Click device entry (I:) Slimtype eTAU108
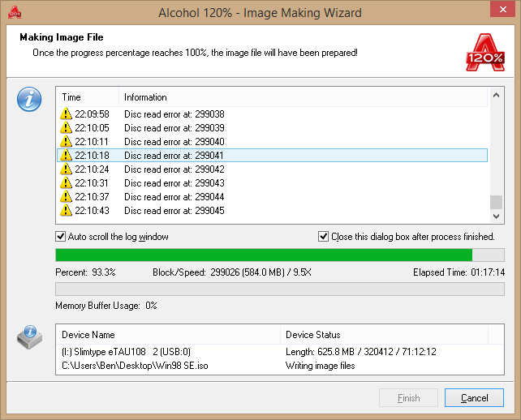The height and width of the screenshot is (420, 521). tap(127, 352)
